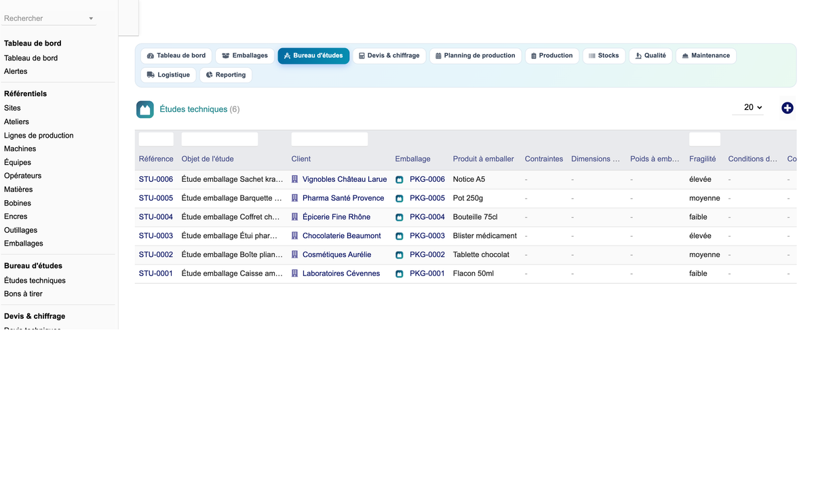Open the Stocks tab
The image size is (814, 504).
pyautogui.click(x=604, y=56)
